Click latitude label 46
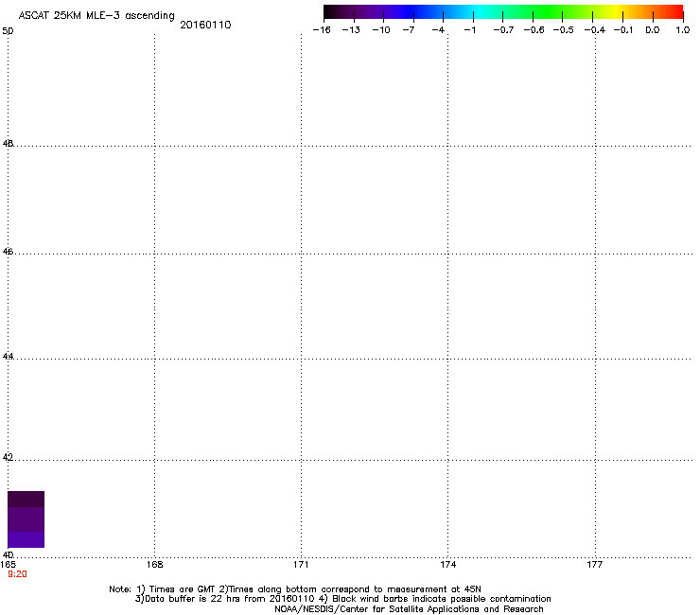This screenshot has height=615, width=700. tap(8, 252)
